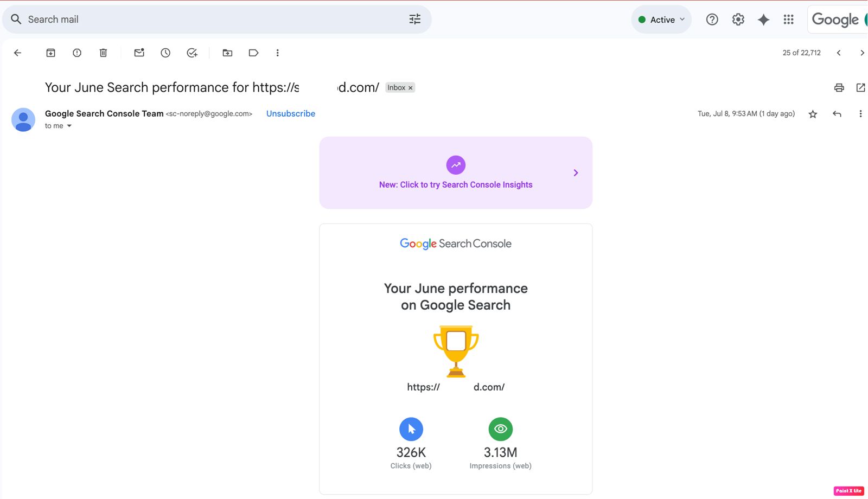Click the email subject line
The height and width of the screenshot is (499, 868).
pos(212,87)
